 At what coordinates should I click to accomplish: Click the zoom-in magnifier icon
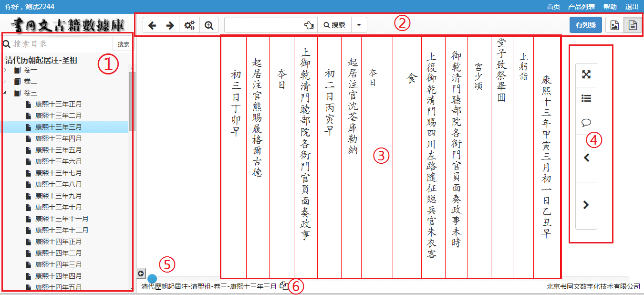[x=208, y=25]
